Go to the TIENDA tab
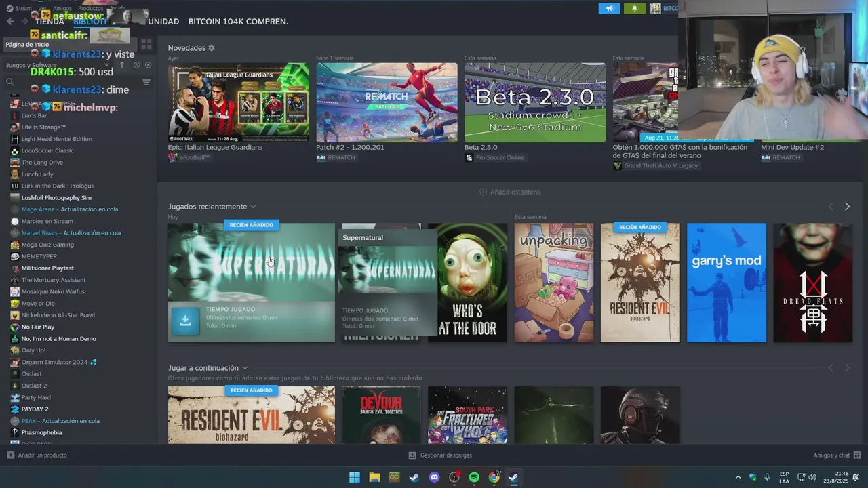Screen dimensions: 868x488 (50, 22)
